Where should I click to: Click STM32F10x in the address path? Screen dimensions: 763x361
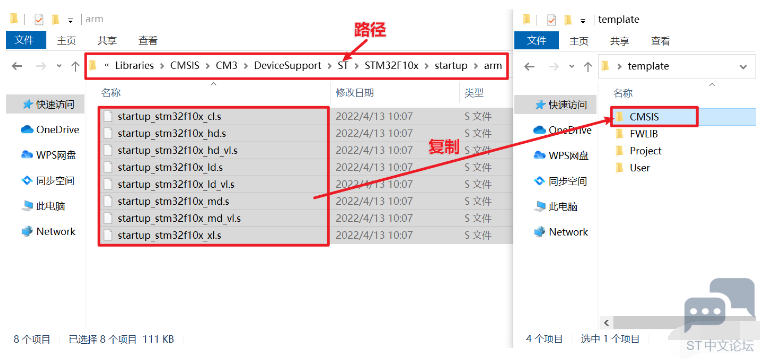point(391,65)
